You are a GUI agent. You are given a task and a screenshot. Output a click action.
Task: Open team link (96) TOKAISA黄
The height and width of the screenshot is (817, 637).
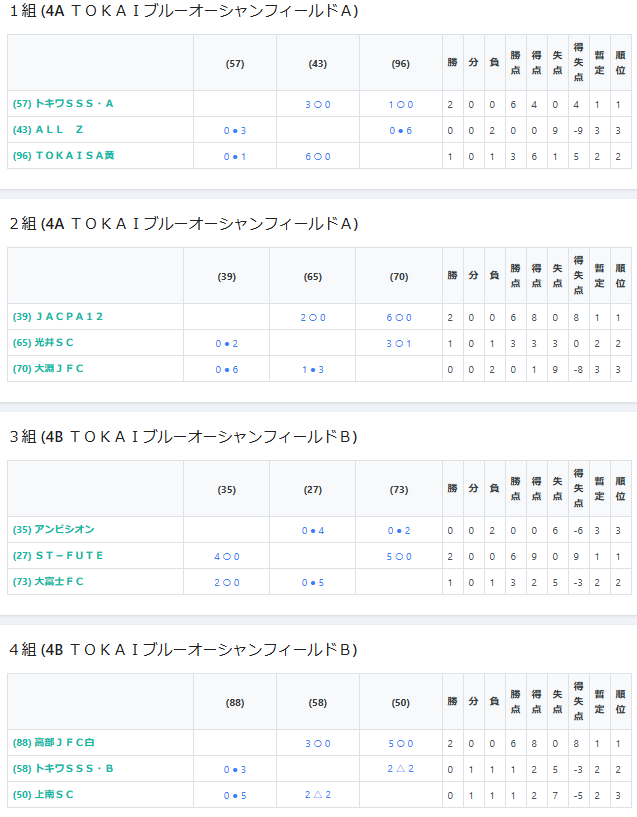(64, 156)
